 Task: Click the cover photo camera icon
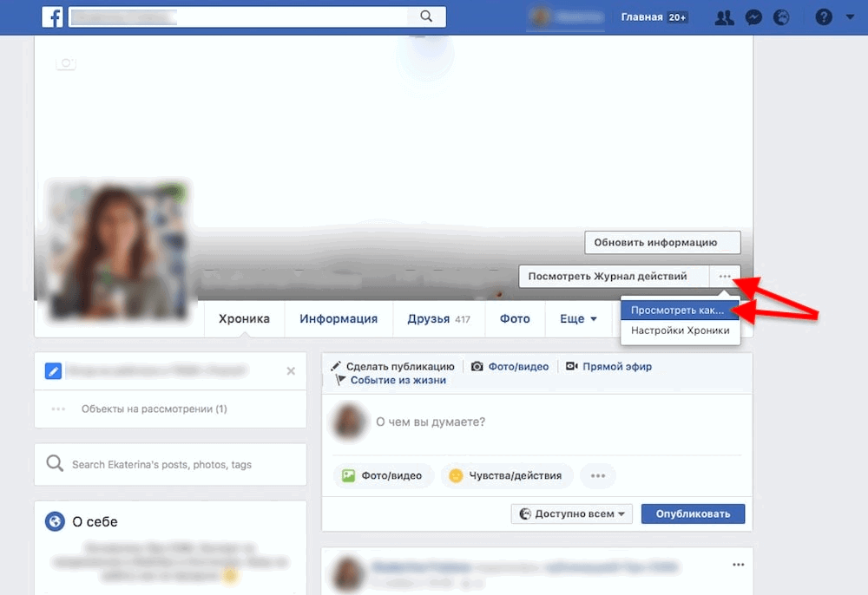(65, 62)
